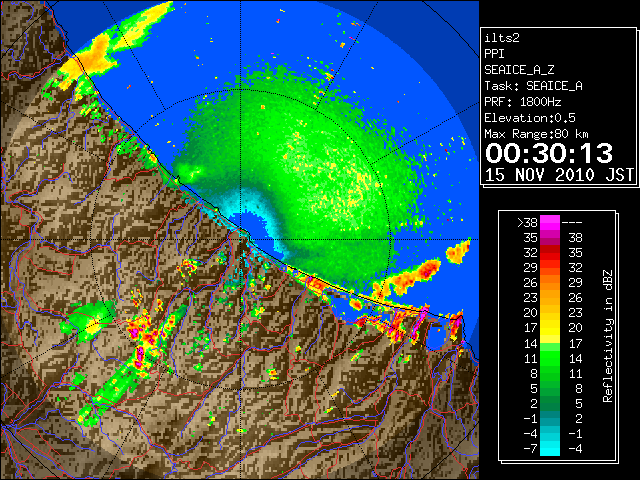
Task: Click the 'Reflectivity in dBZ' axis label
Action: [607, 336]
